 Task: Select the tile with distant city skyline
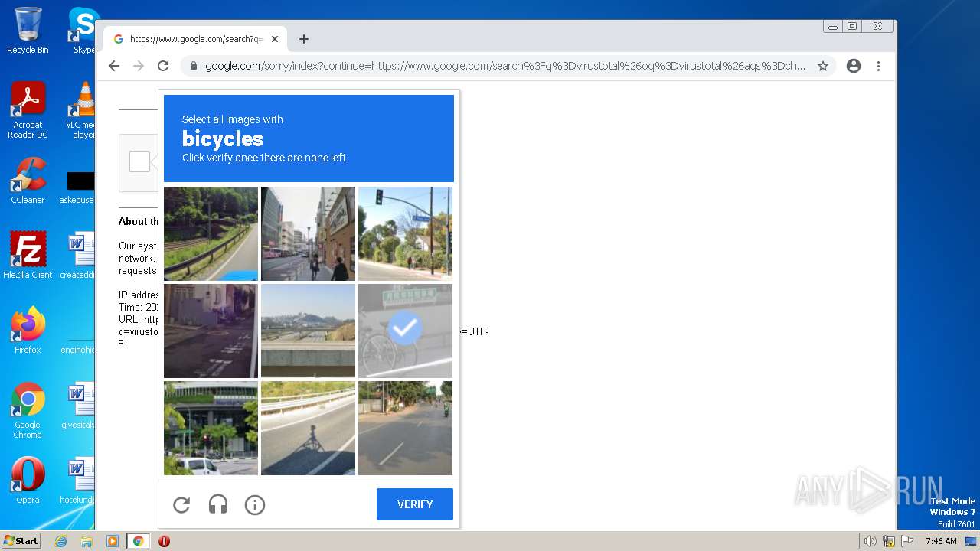[x=308, y=331]
